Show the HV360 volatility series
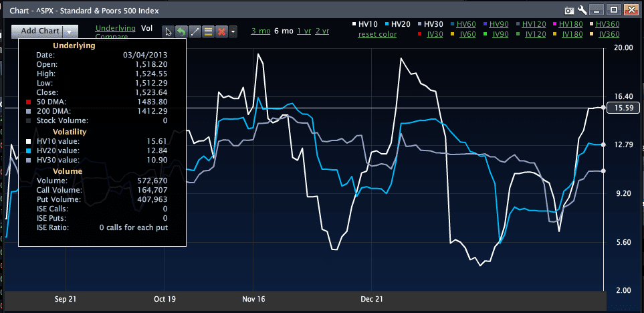Screen dimensions: 644x313 [x=608, y=24]
